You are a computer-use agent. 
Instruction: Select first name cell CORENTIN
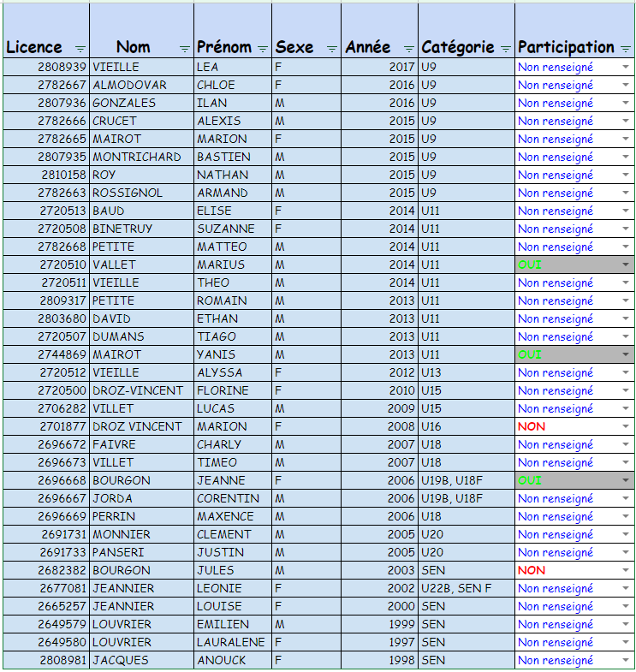(x=233, y=498)
